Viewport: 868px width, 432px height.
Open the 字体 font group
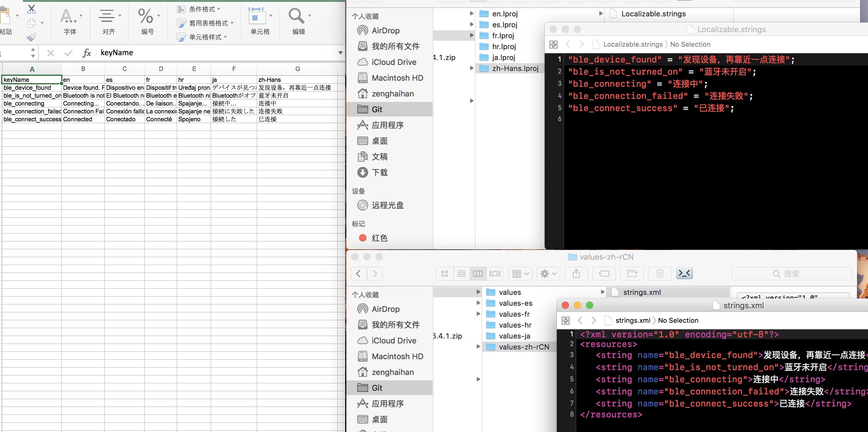[70, 21]
